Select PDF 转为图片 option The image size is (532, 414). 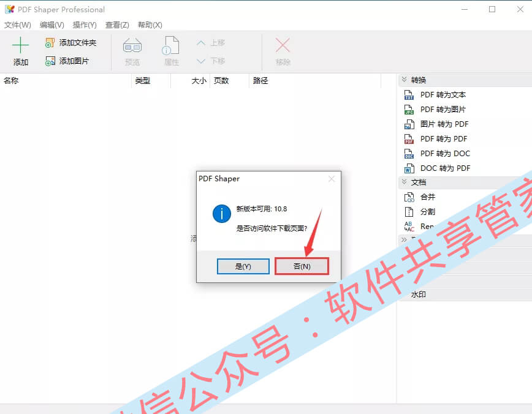pyautogui.click(x=443, y=110)
